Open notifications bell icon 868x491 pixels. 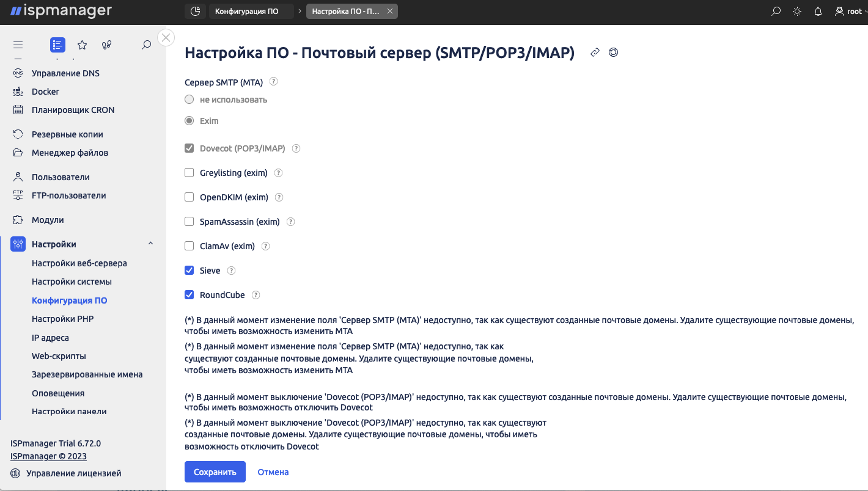click(818, 11)
